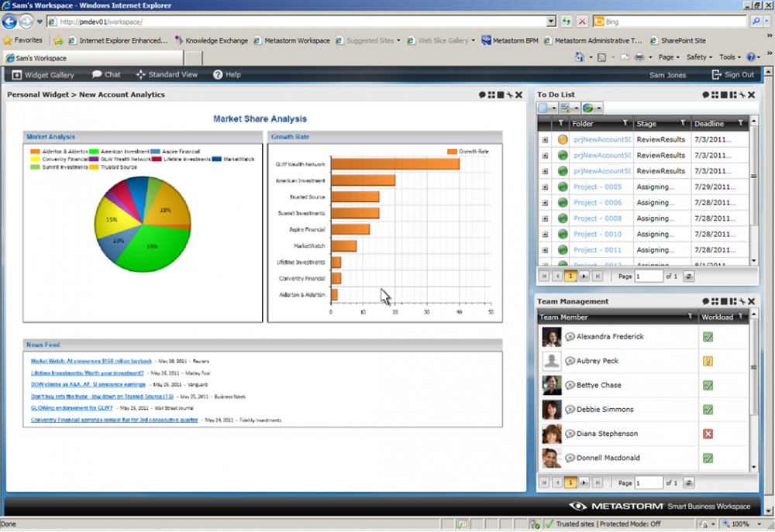Click the wrench icon in New Account Analytics header
This screenshot has width=775, height=532.
coord(510,94)
